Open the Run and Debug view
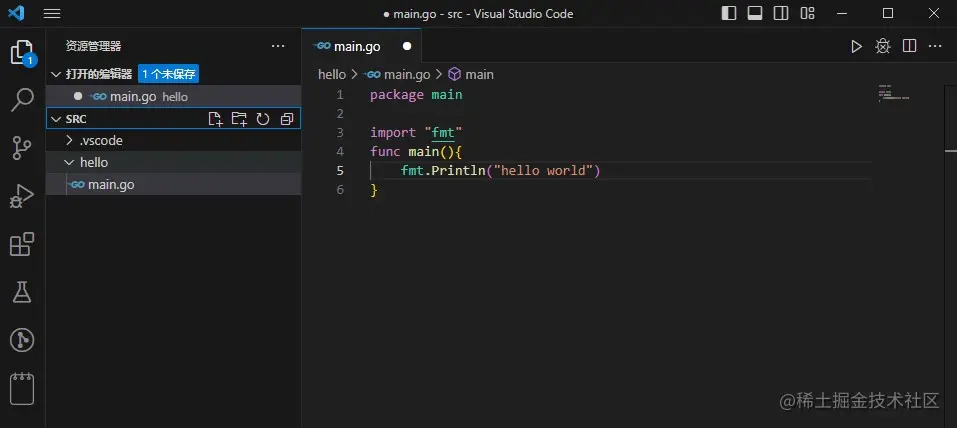 click(23, 196)
